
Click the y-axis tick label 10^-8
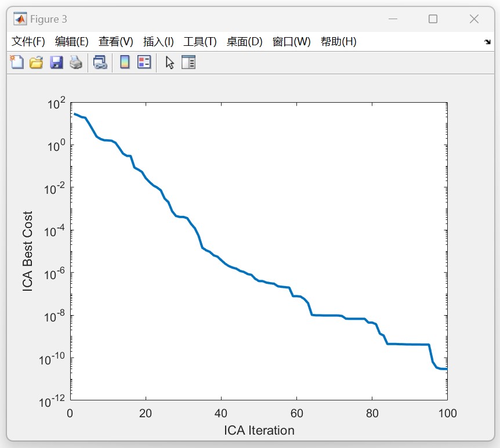(55, 316)
